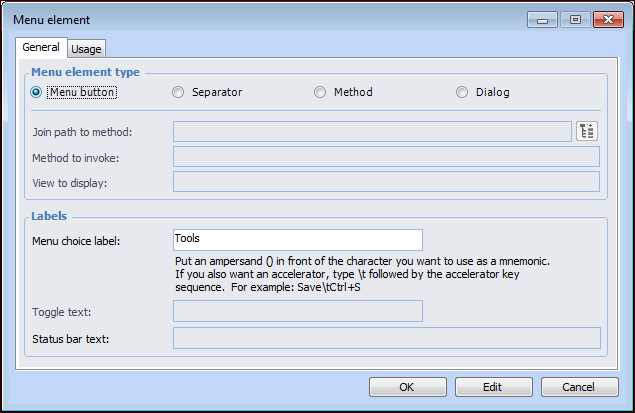Click the Edit button
Viewport: 635px width, 413px height.
[x=493, y=387]
